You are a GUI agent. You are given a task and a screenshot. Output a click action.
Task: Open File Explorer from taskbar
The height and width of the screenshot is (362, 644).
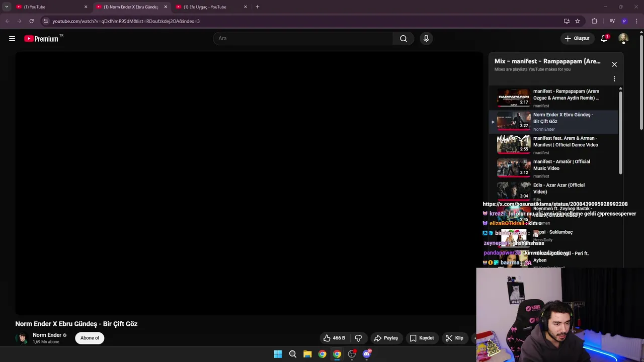tap(307, 354)
